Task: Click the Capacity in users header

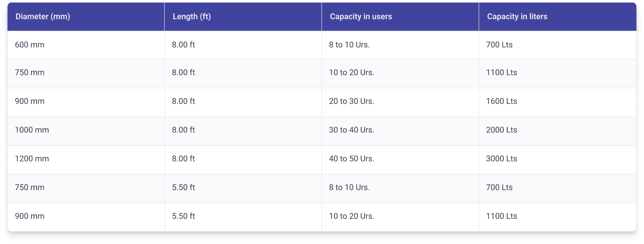Action: pos(361,17)
